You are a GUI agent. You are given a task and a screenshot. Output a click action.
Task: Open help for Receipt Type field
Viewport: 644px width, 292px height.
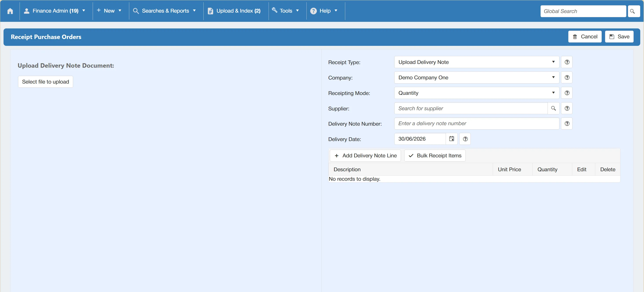[x=567, y=62]
